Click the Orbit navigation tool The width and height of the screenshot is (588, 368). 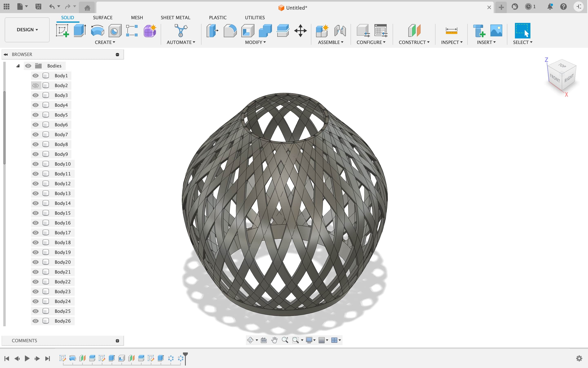[x=250, y=340]
